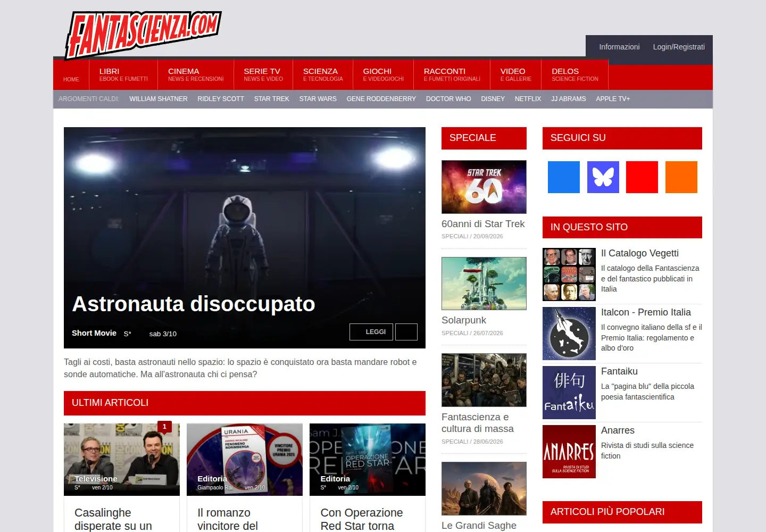Open the Televisione article thumbnail
The width and height of the screenshot is (766, 532).
tap(122, 460)
